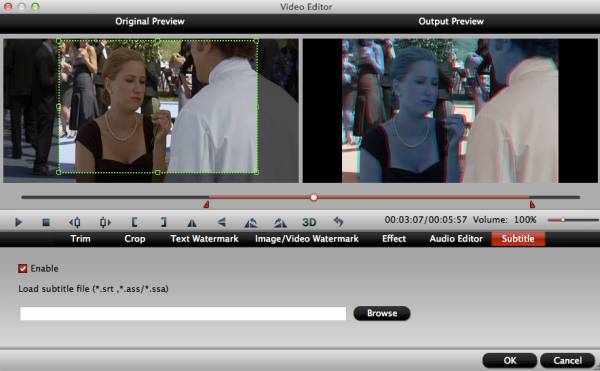Click the playhead on the timeline
600x371 pixels.
[314, 197]
